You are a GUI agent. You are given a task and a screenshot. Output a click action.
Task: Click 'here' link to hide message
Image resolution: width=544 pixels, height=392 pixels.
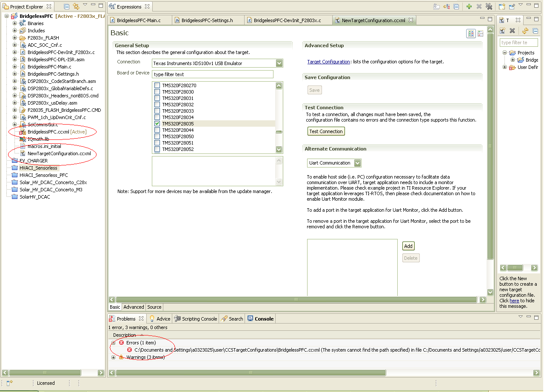[514, 301]
